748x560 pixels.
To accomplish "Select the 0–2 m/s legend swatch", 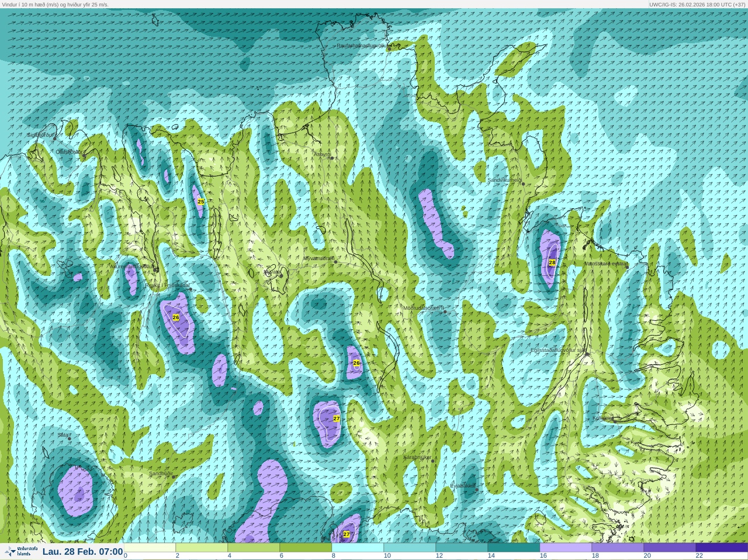I will coord(150,548).
